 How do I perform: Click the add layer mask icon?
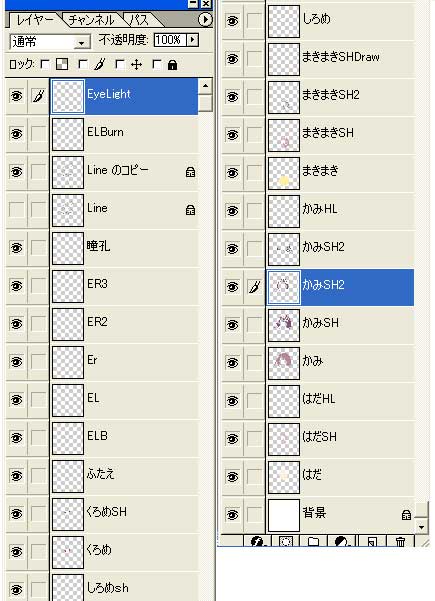click(286, 541)
